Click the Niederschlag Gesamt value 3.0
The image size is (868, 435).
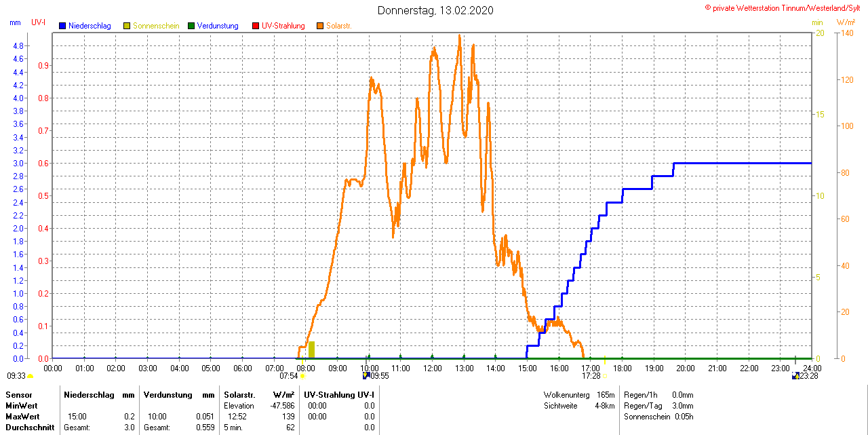tap(129, 428)
